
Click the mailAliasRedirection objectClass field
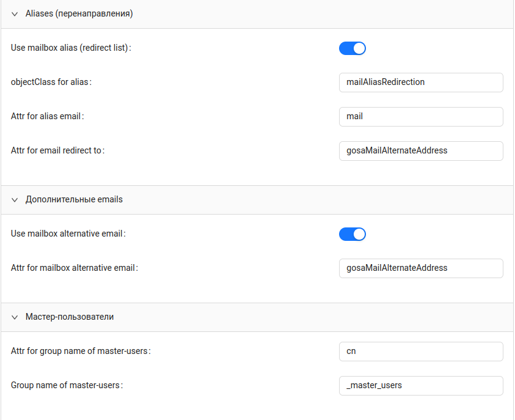[420, 83]
